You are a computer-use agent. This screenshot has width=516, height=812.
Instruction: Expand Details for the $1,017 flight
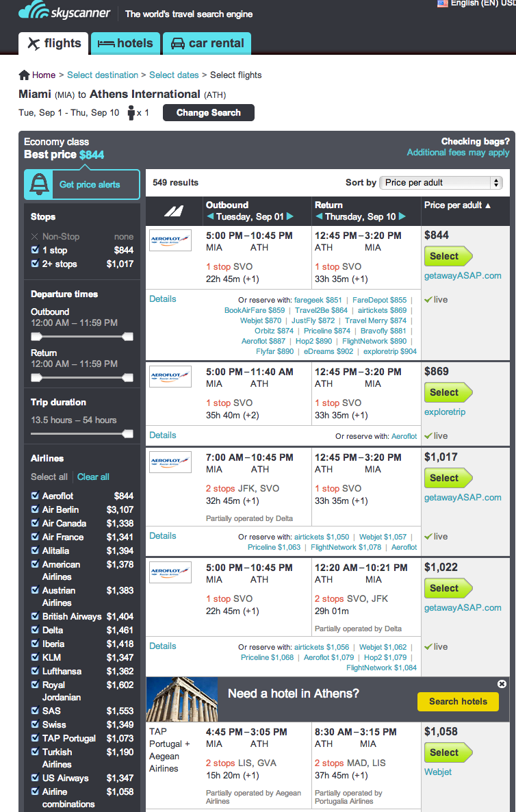[162, 535]
